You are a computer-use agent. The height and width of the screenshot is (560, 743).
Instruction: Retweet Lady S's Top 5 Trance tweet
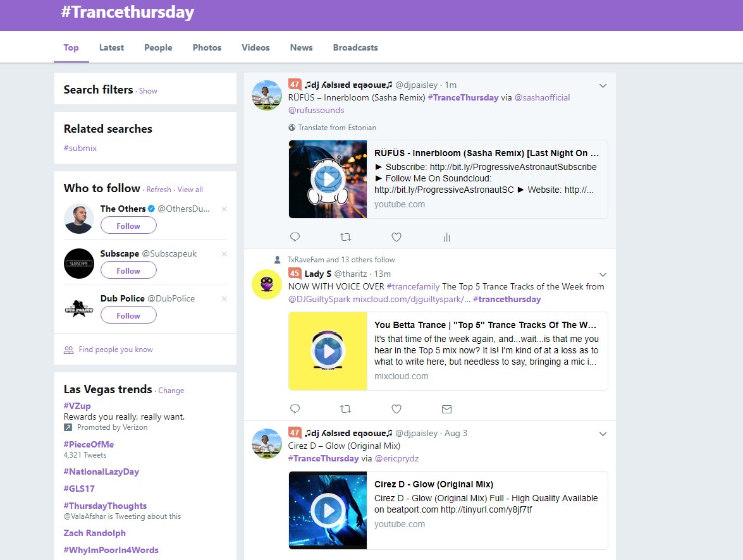(x=345, y=409)
